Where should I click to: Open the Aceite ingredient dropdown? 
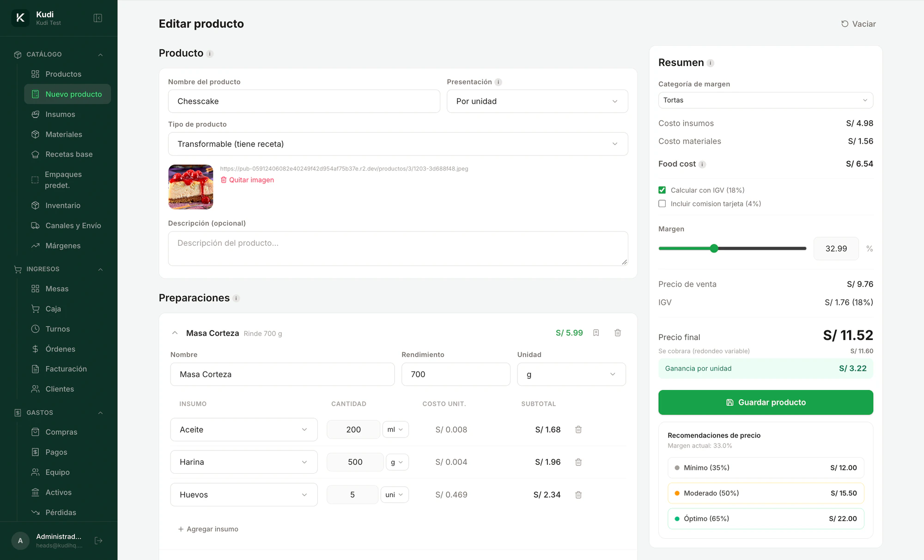(244, 430)
